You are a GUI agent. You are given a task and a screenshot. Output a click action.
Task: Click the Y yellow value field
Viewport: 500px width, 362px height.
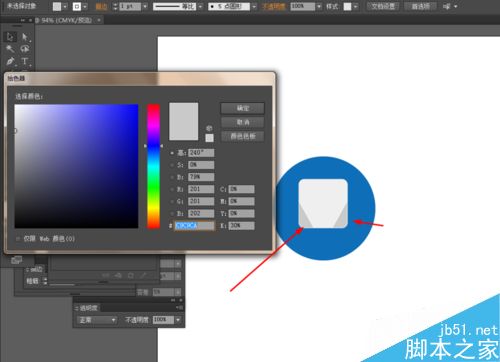241,213
